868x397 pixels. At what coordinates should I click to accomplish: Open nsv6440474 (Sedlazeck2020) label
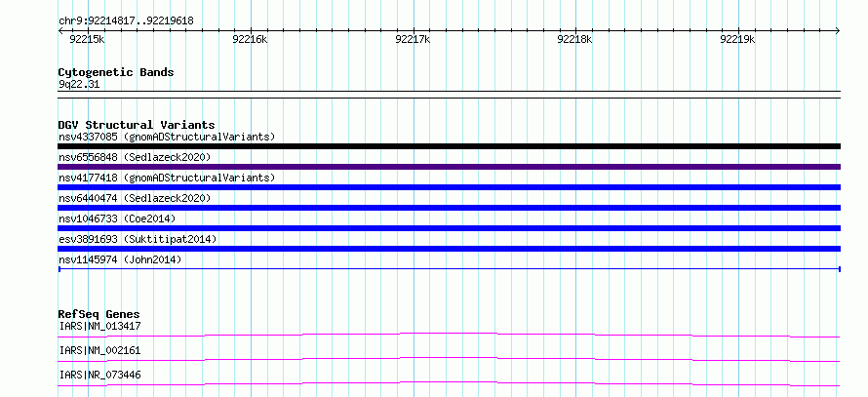tap(135, 198)
